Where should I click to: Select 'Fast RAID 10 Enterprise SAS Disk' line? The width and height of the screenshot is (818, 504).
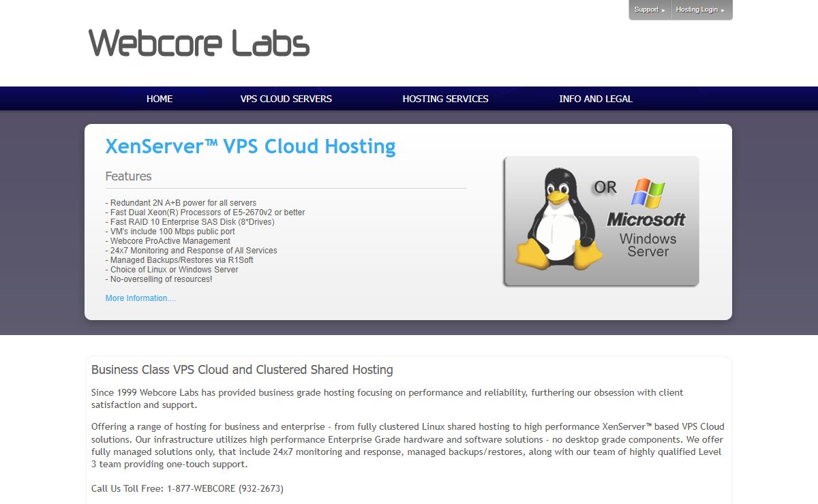pyautogui.click(x=190, y=222)
